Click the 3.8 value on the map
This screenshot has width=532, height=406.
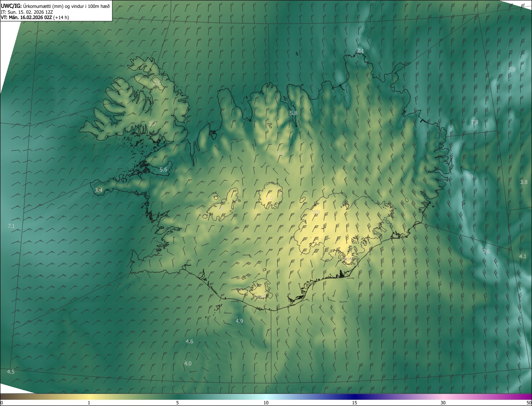click(524, 182)
